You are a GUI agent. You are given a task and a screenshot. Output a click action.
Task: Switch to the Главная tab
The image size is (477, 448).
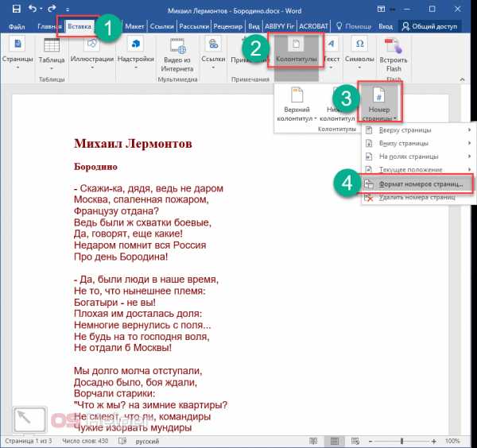pos(48,26)
